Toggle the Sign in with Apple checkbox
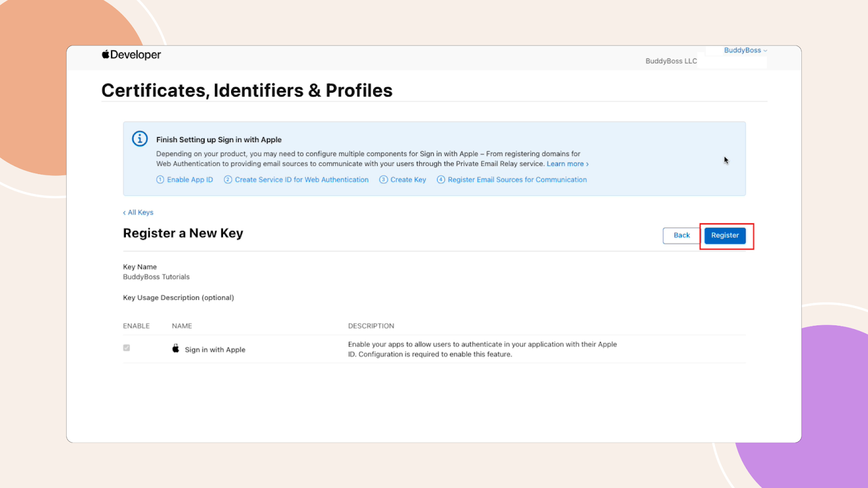The height and width of the screenshot is (488, 868). (x=126, y=348)
